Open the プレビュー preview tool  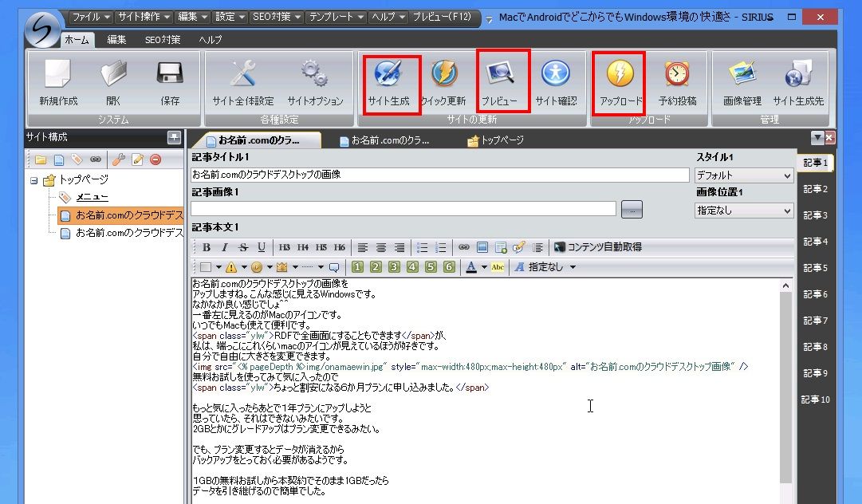pyautogui.click(x=500, y=84)
